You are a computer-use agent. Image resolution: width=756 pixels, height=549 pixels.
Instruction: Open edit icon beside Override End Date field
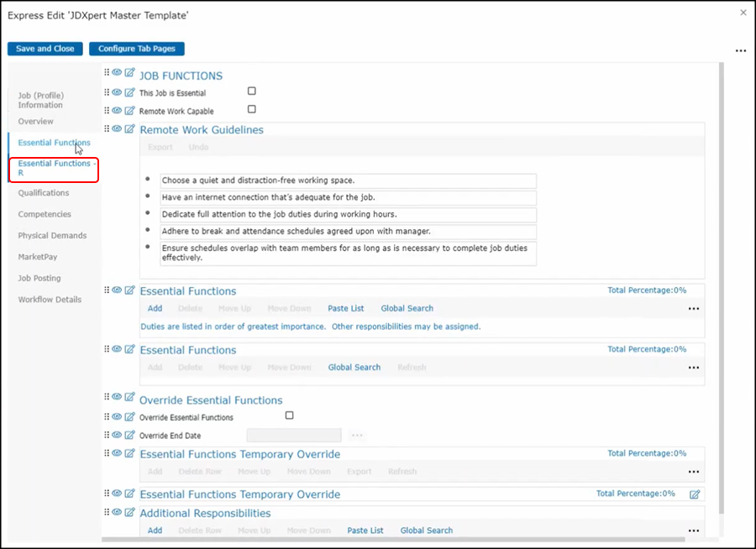click(x=129, y=435)
